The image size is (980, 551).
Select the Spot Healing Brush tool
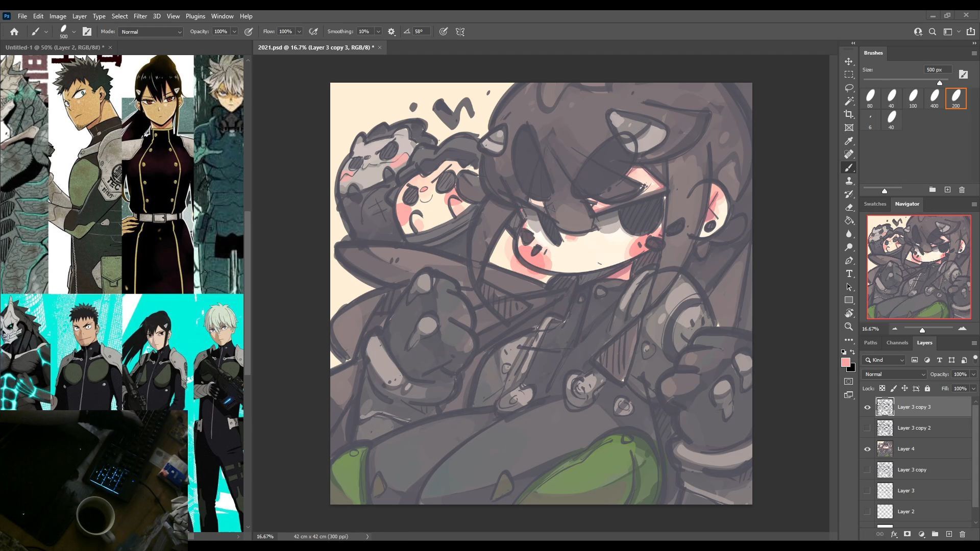849,154
